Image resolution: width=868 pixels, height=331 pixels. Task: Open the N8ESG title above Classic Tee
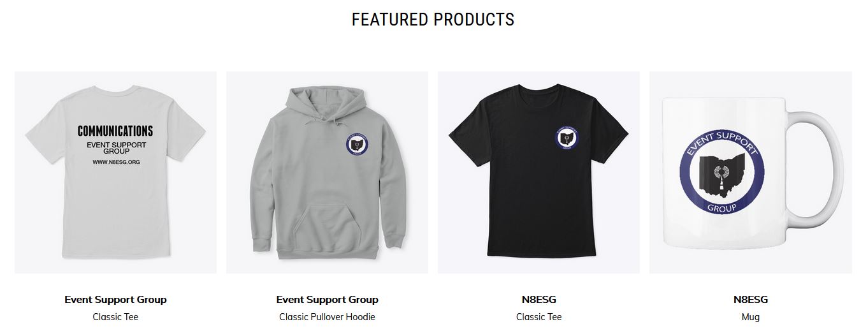pyautogui.click(x=539, y=299)
